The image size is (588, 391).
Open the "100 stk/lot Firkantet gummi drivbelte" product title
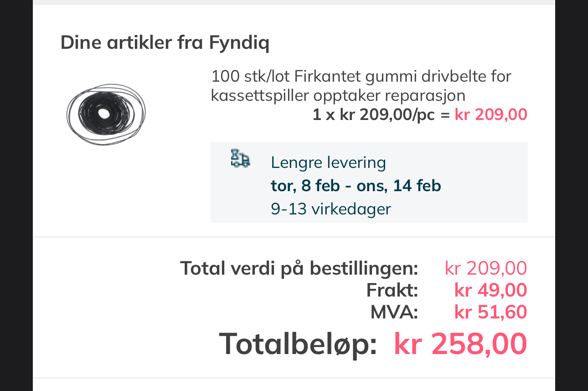click(x=361, y=76)
